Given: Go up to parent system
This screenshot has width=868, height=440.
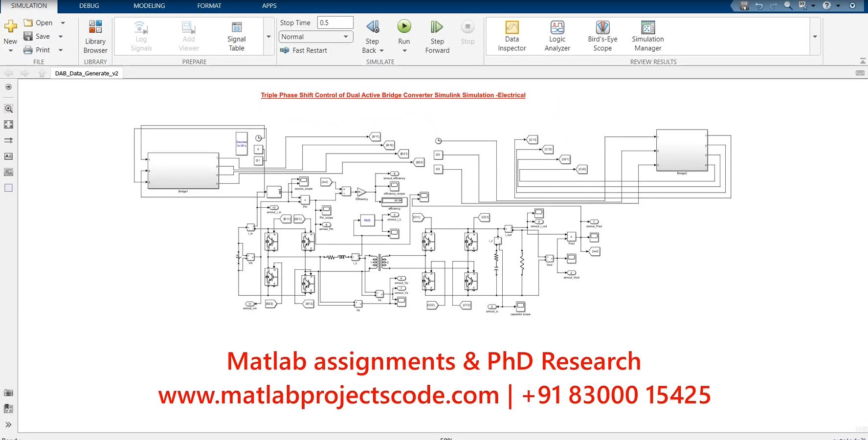Looking at the screenshot, I should tap(42, 73).
